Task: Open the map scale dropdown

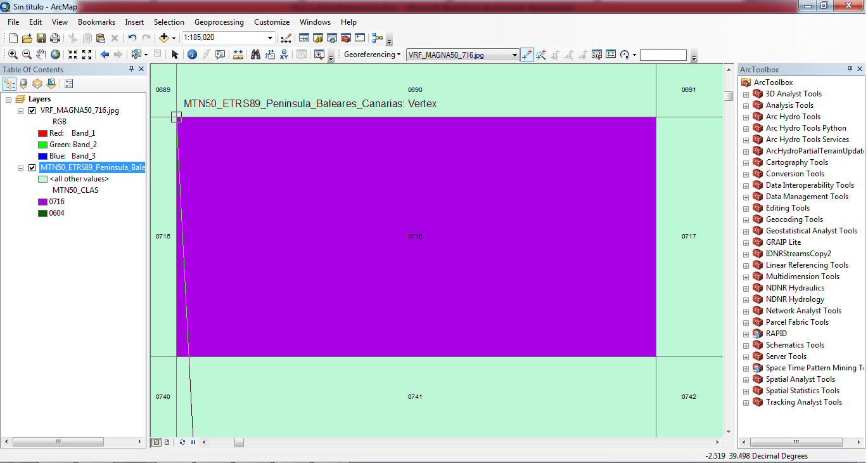Action: (271, 38)
